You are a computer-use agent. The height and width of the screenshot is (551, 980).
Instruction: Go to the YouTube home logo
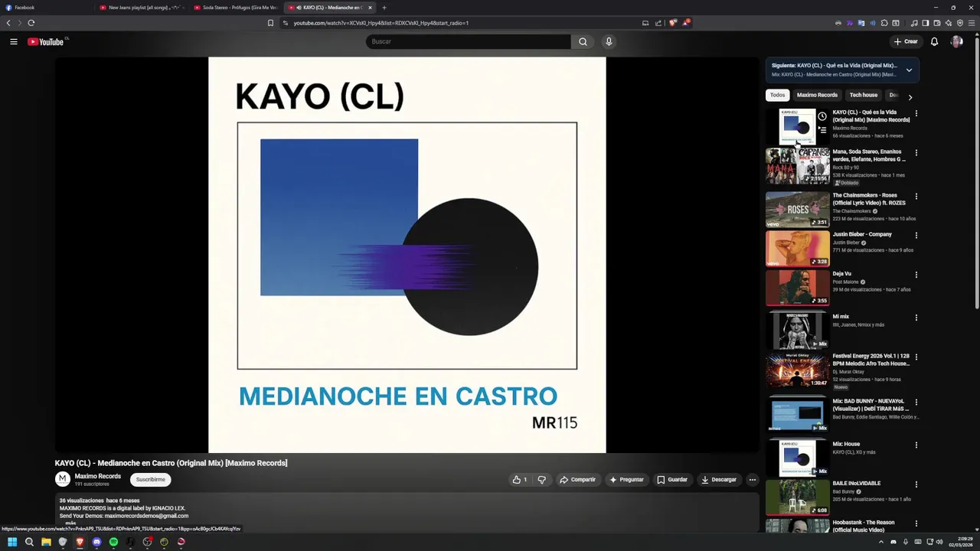pos(46,41)
